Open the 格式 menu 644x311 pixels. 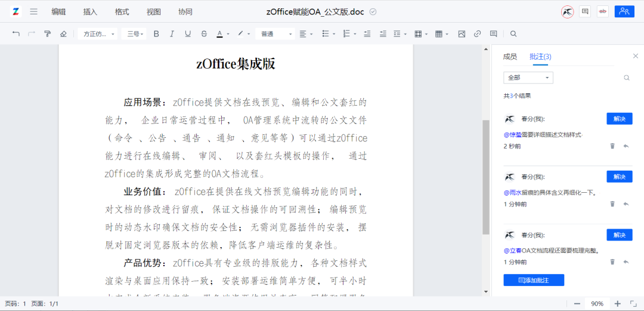pyautogui.click(x=122, y=12)
